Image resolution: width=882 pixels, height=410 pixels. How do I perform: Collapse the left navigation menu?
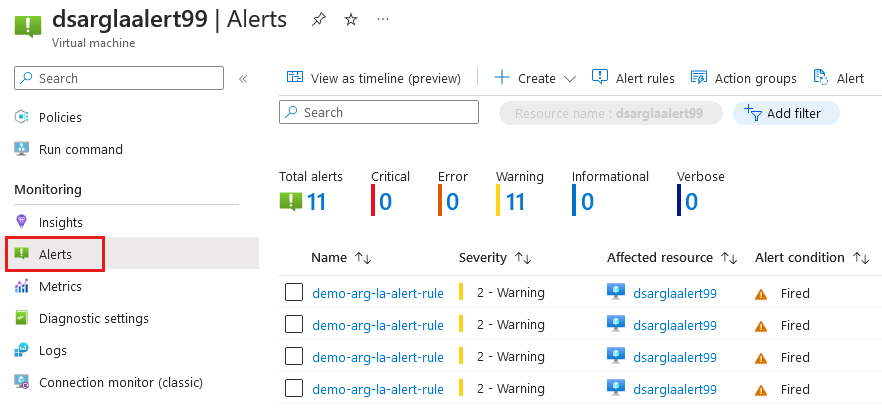[x=243, y=79]
